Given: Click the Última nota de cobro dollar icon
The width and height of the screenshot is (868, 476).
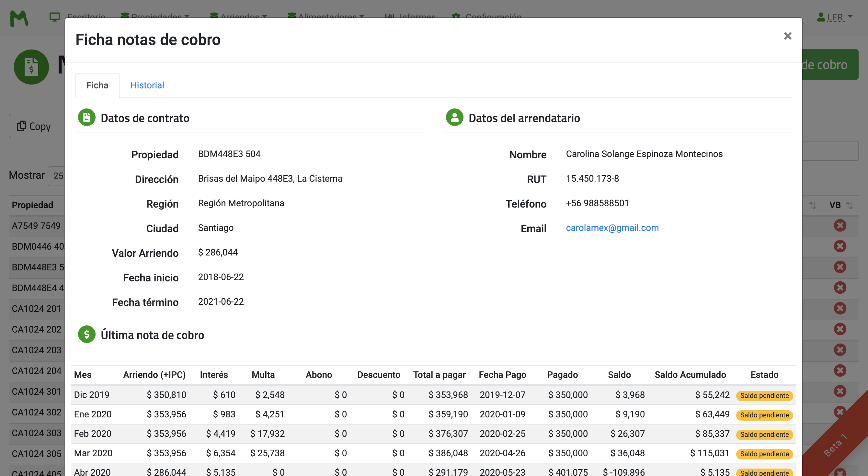Looking at the screenshot, I should 86,334.
